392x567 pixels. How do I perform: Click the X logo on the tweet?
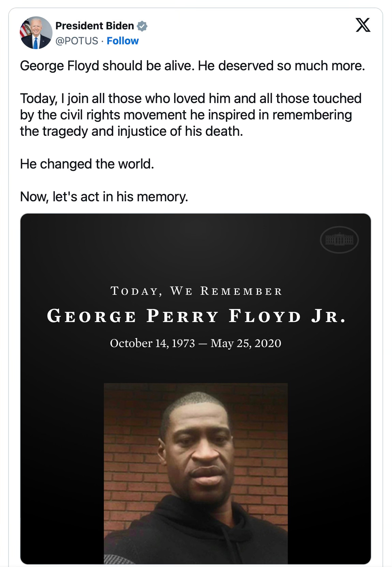pos(363,26)
